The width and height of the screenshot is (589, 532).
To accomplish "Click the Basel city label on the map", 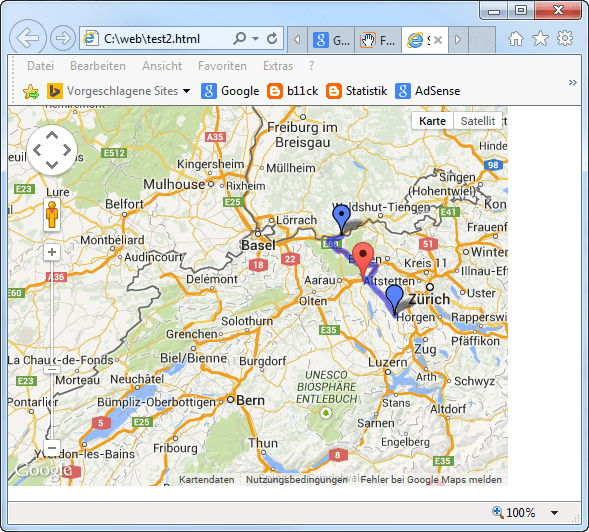I will coord(258,245).
